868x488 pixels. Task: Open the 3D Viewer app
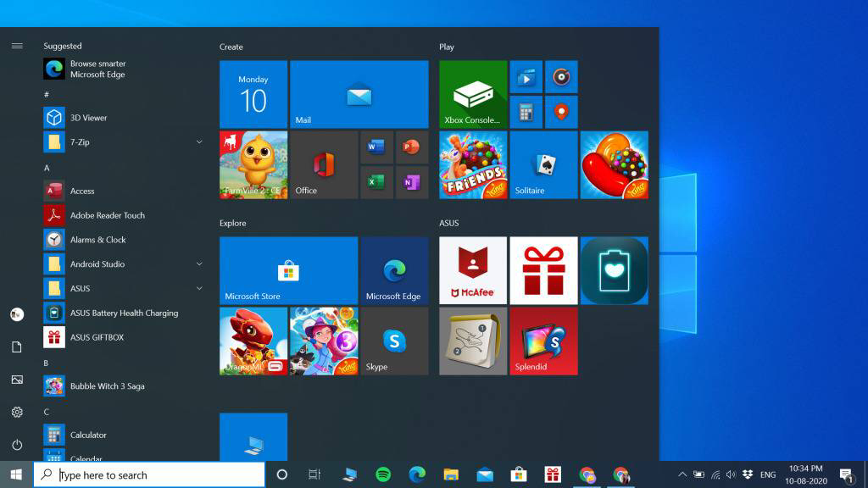(x=122, y=117)
